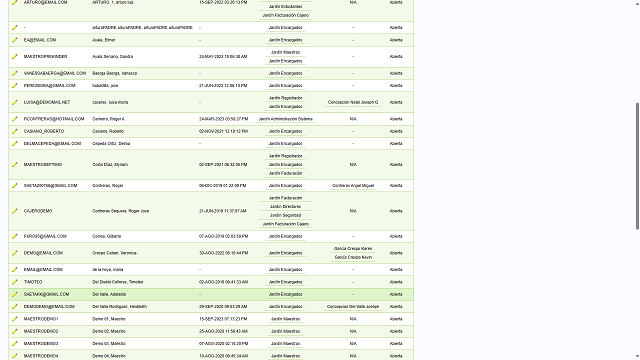The height and width of the screenshot is (360, 640).
Task: Edit the LUISA@DEMOMAIL.NET account
Action: coord(15,102)
